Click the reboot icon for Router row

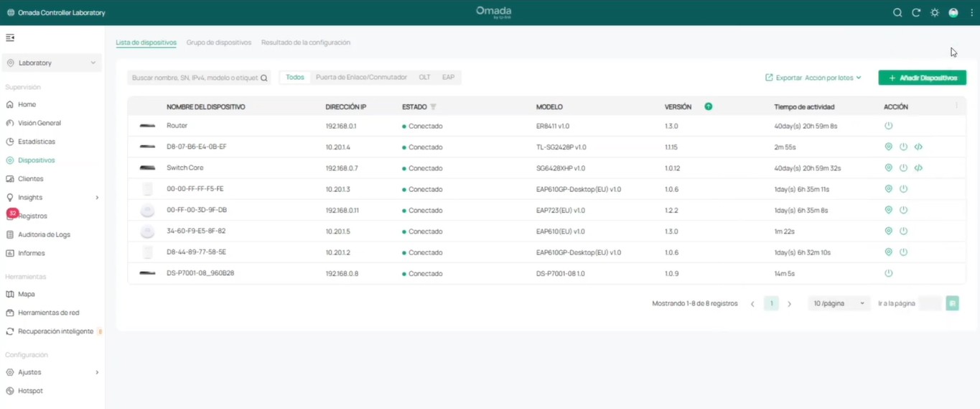click(x=889, y=126)
